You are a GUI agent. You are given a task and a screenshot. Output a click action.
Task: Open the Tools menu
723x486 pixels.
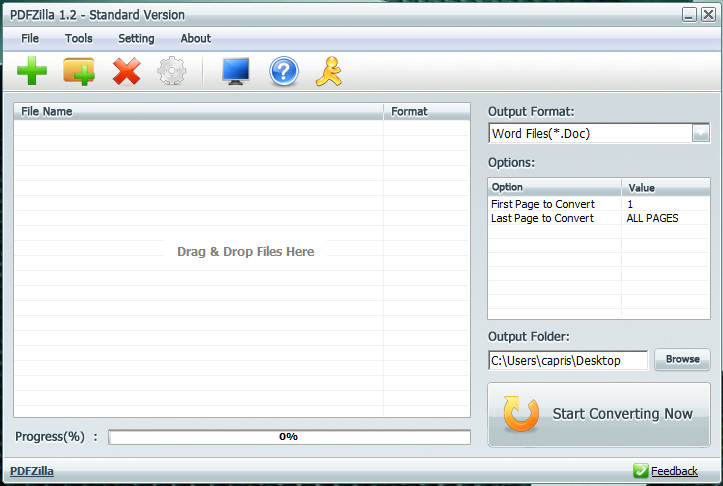(78, 38)
